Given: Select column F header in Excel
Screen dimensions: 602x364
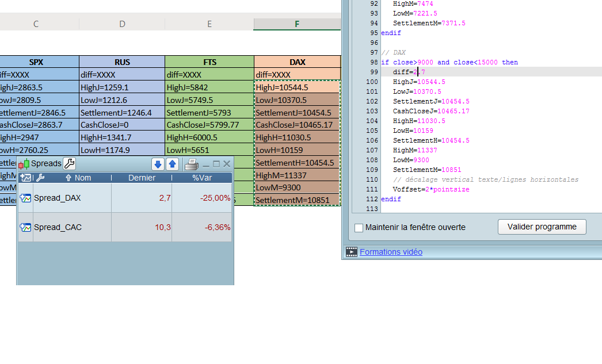Looking at the screenshot, I should 297,24.
